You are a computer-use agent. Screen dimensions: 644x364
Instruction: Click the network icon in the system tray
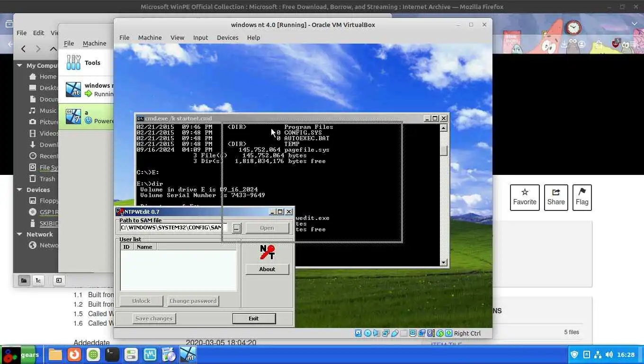click(598, 355)
